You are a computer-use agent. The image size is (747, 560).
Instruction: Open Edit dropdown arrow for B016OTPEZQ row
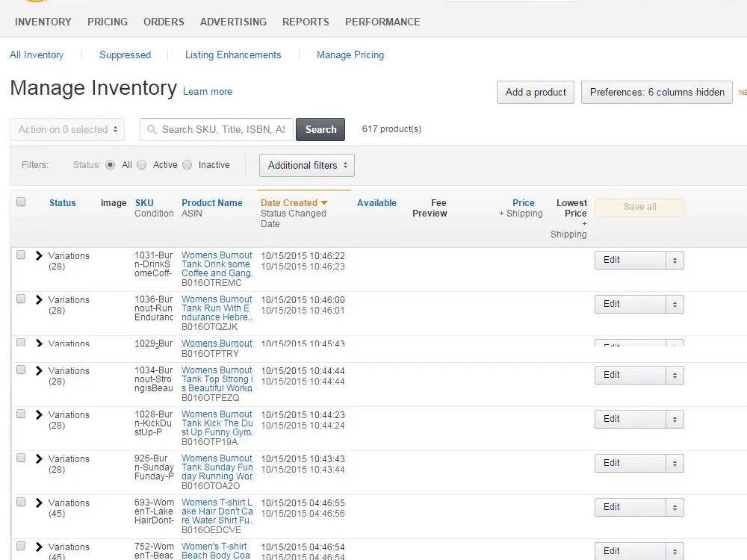pyautogui.click(x=675, y=376)
